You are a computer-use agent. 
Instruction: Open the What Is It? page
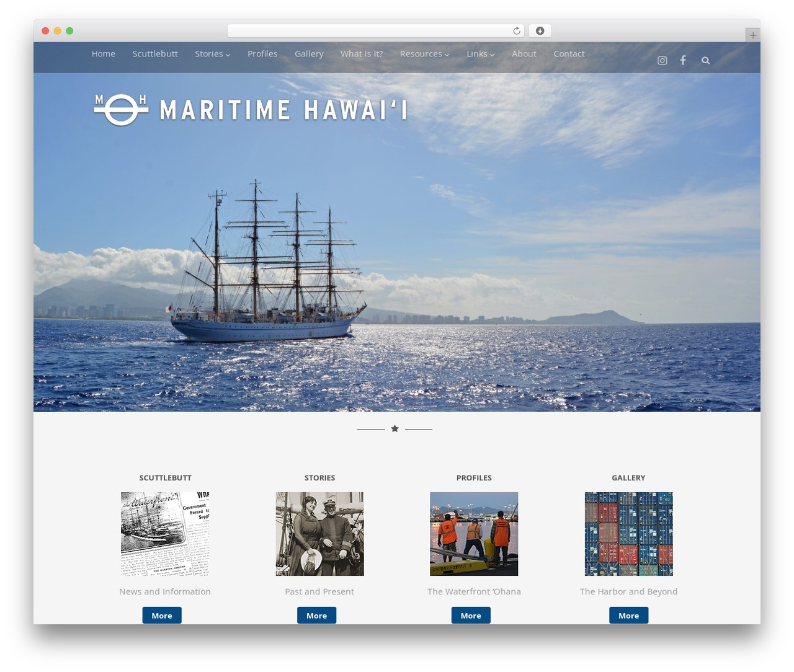click(362, 54)
